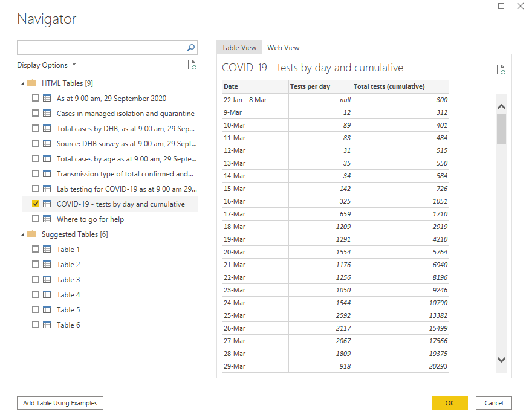Image resolution: width=529 pixels, height=420 pixels.
Task: Switch to the Web View tab
Action: [x=283, y=48]
